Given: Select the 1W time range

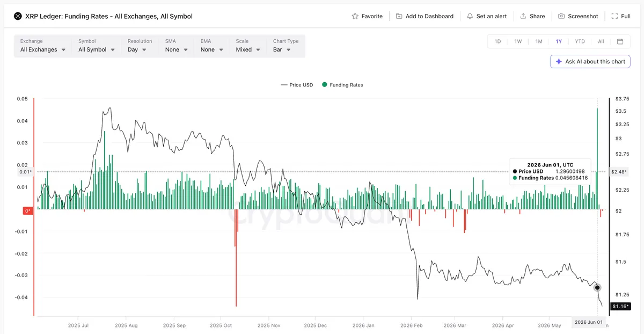Looking at the screenshot, I should click(x=518, y=41).
